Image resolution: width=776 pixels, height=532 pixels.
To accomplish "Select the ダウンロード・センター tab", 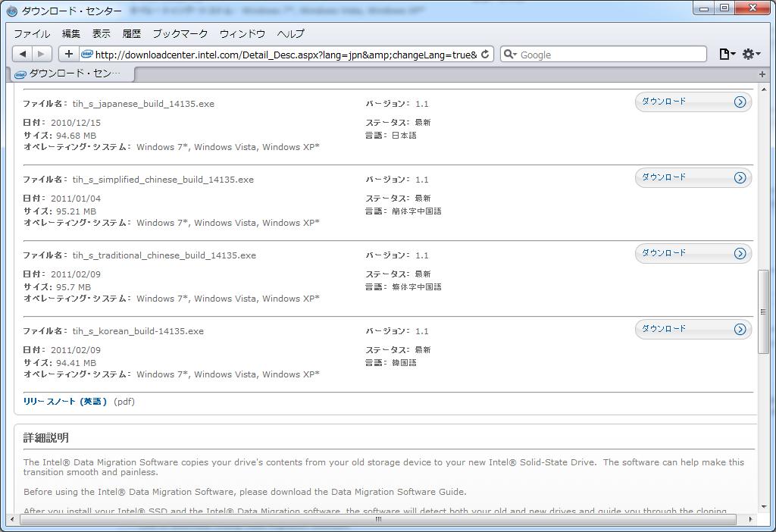I will 72,74.
